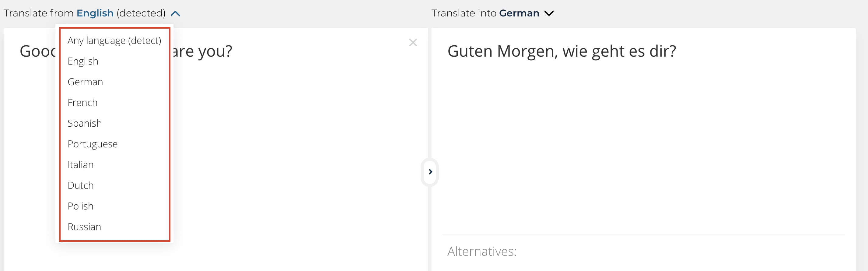
Task: Pick Italian as source language
Action: click(x=81, y=165)
